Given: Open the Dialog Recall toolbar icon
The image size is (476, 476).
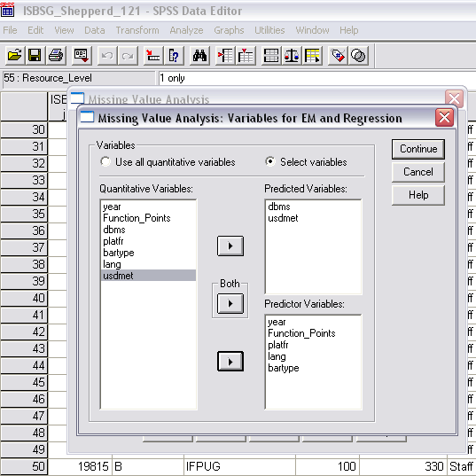Looking at the screenshot, I should coord(82,56).
